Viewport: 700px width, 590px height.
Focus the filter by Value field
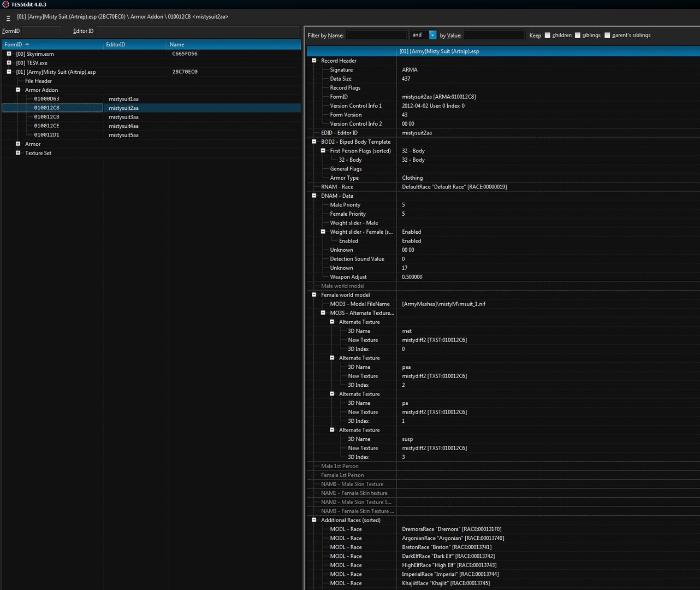coord(495,35)
